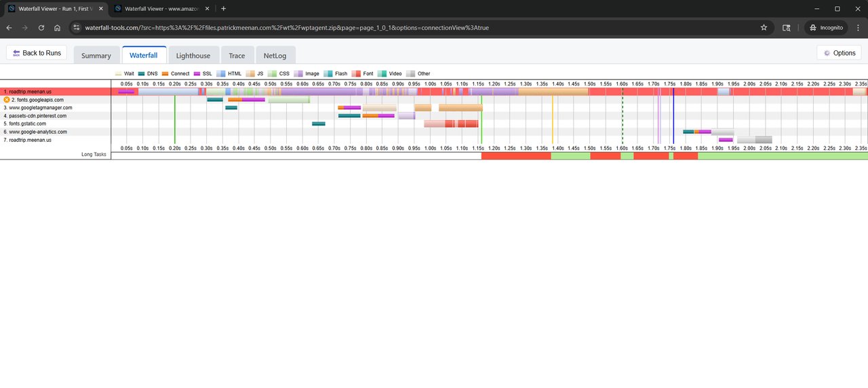868x388 pixels.
Task: Reload the page with the refresh icon
Action: [x=41, y=28]
